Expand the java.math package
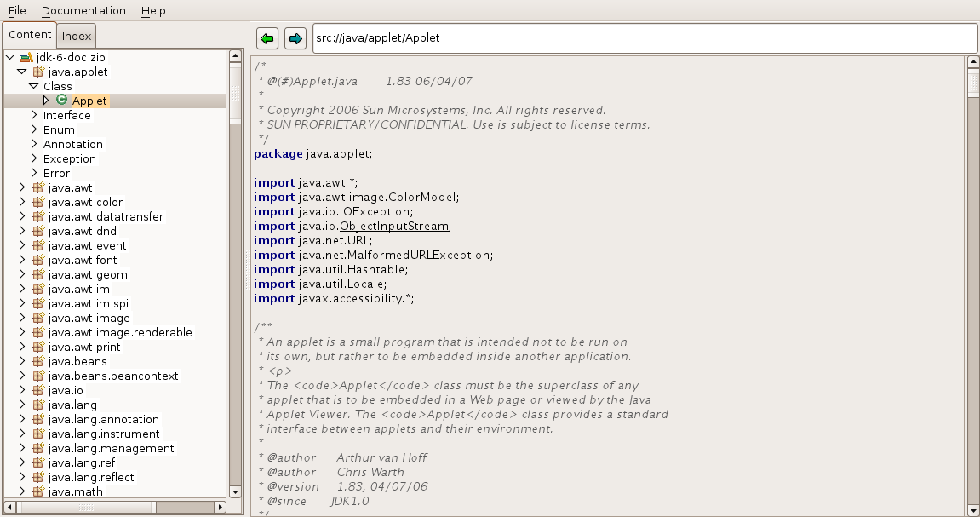The height and width of the screenshot is (517, 980). (22, 491)
